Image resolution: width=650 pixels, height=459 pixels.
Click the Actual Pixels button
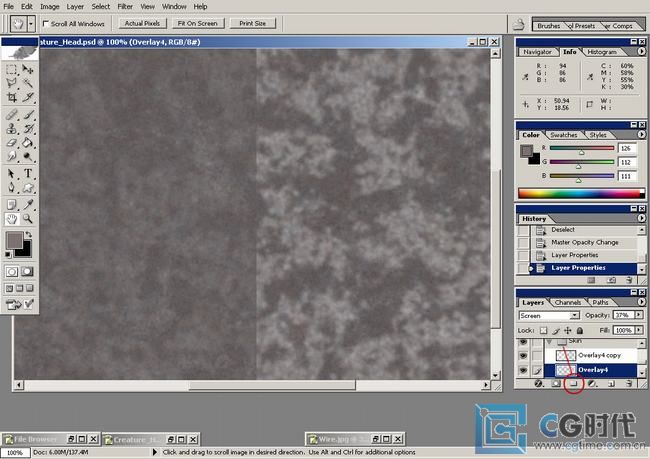click(142, 24)
